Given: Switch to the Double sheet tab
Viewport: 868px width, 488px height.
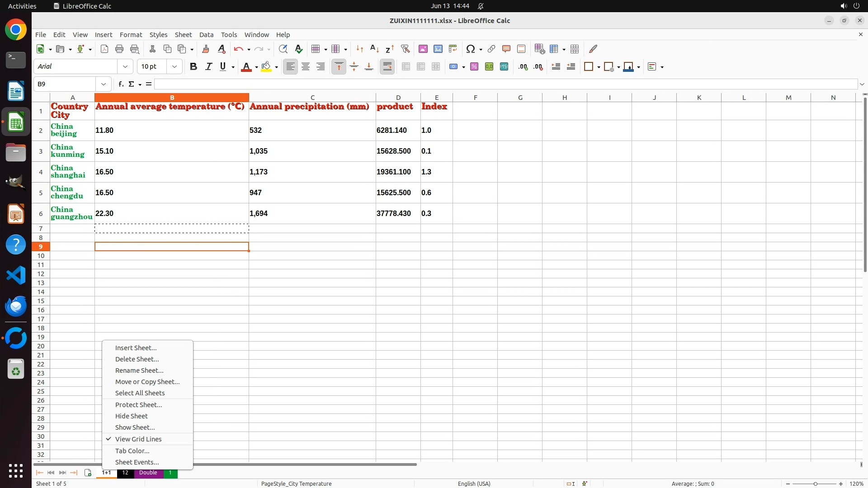Looking at the screenshot, I should click(148, 473).
